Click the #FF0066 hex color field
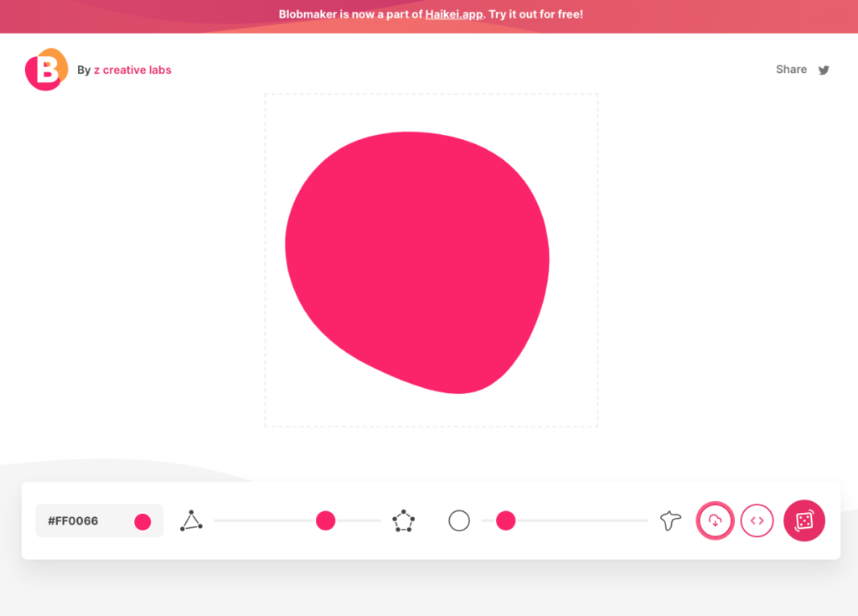The height and width of the screenshot is (616, 858). pyautogui.click(x=74, y=521)
